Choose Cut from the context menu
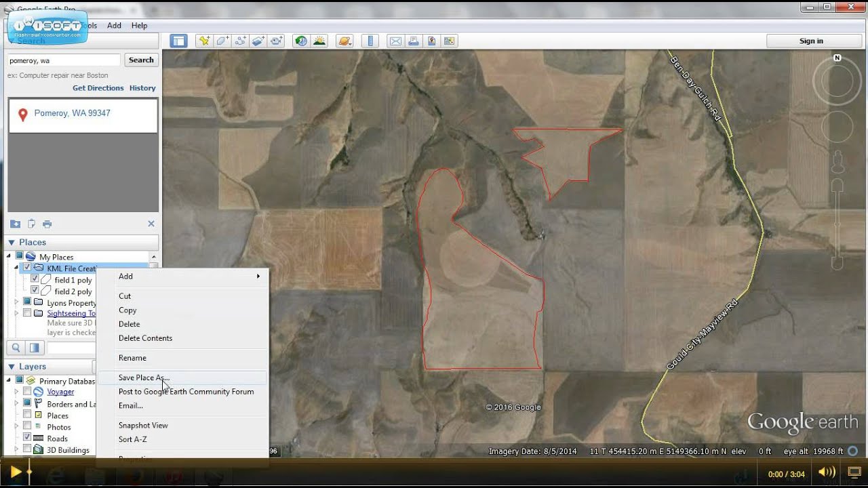The height and width of the screenshot is (488, 868). point(182,296)
